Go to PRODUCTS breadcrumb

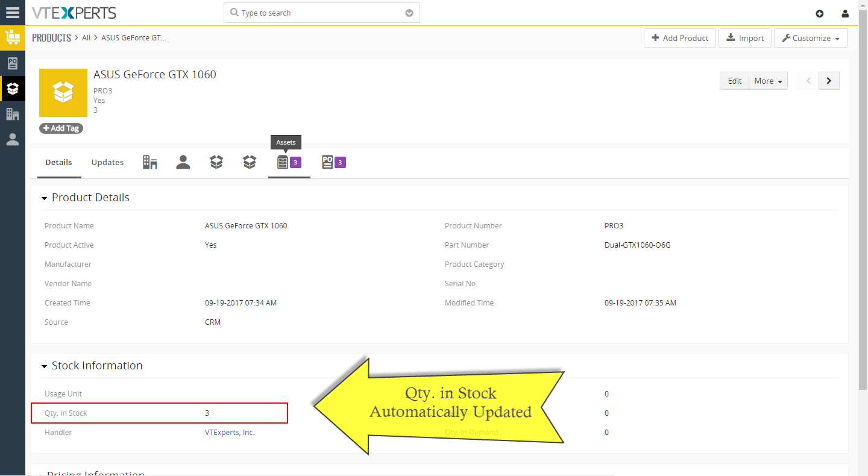pyautogui.click(x=52, y=37)
